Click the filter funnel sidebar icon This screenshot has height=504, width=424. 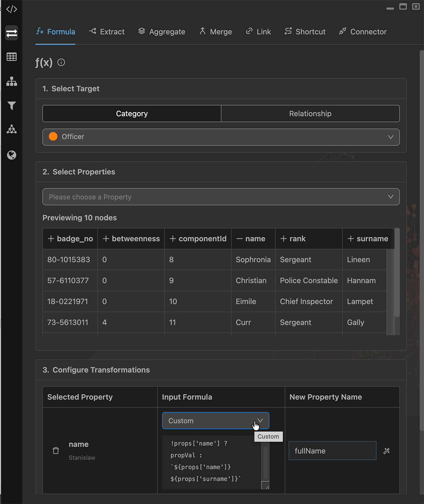(x=11, y=106)
